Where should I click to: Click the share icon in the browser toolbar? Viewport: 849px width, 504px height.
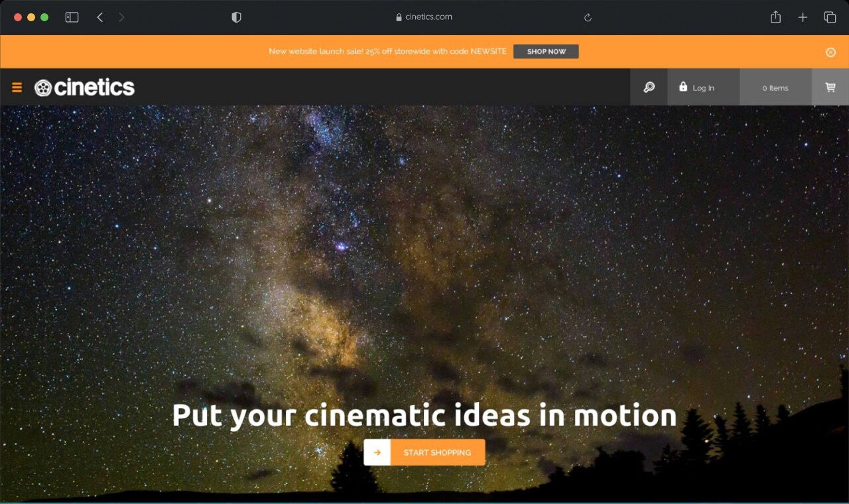(x=775, y=17)
